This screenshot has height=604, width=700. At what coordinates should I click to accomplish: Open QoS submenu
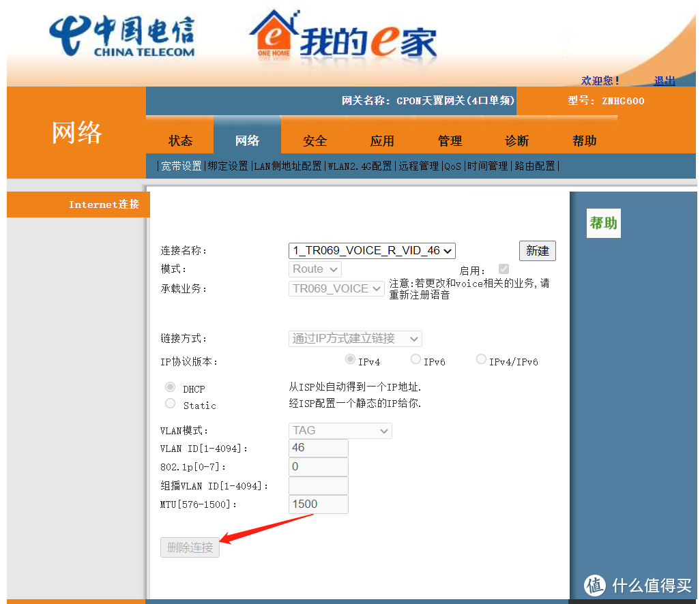point(452,166)
